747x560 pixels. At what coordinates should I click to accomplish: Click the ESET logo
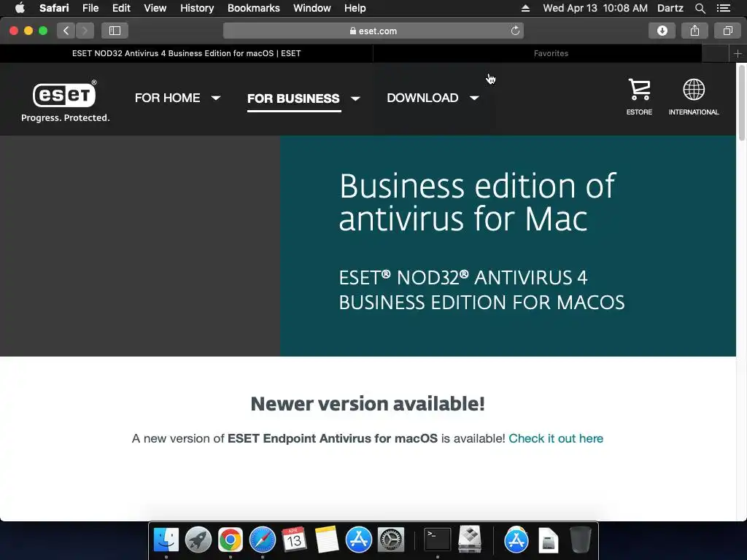click(64, 94)
